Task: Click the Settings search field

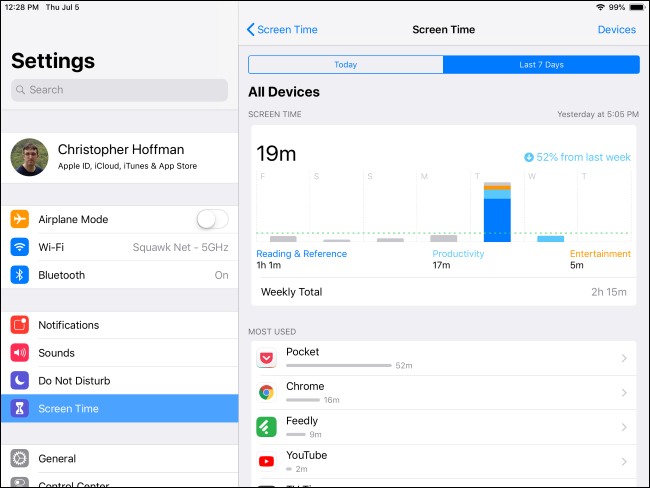Action: 119,90
